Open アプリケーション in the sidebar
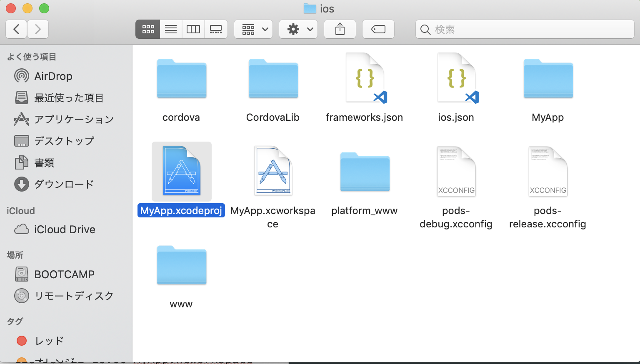The image size is (640, 364). point(66,120)
